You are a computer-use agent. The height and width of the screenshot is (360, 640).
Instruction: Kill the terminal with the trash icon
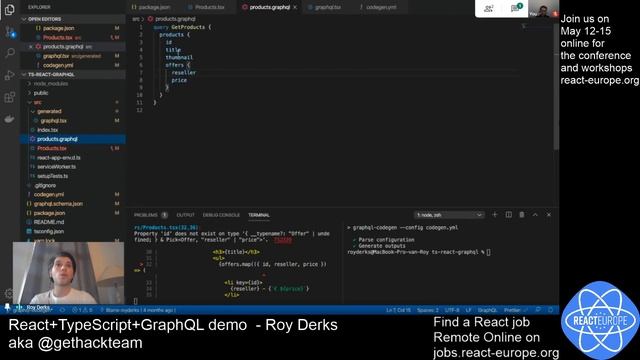[522, 215]
